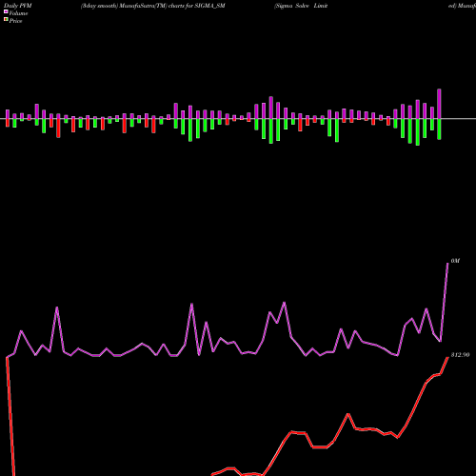Click the '(3day smooth)' header text
Screen dimensions: 476x476
100,6
